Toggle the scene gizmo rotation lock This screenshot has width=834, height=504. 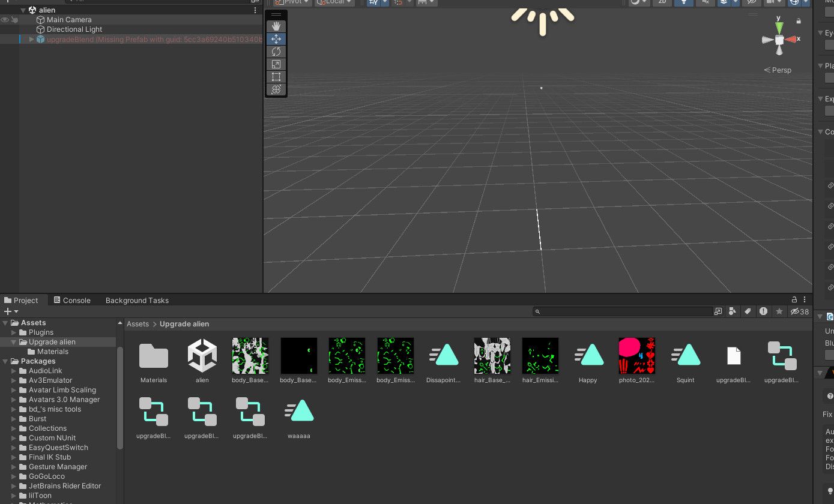coord(799,21)
